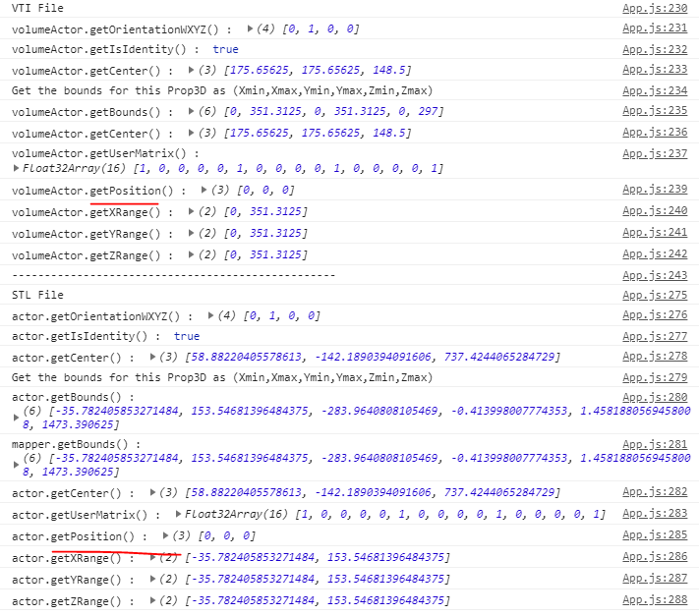699x616 pixels.
Task: Open source link App.js:243
Action: 655,276
